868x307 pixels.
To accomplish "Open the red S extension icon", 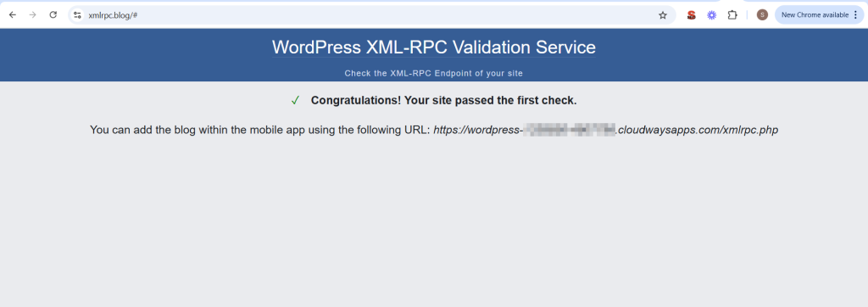I will point(691,15).
